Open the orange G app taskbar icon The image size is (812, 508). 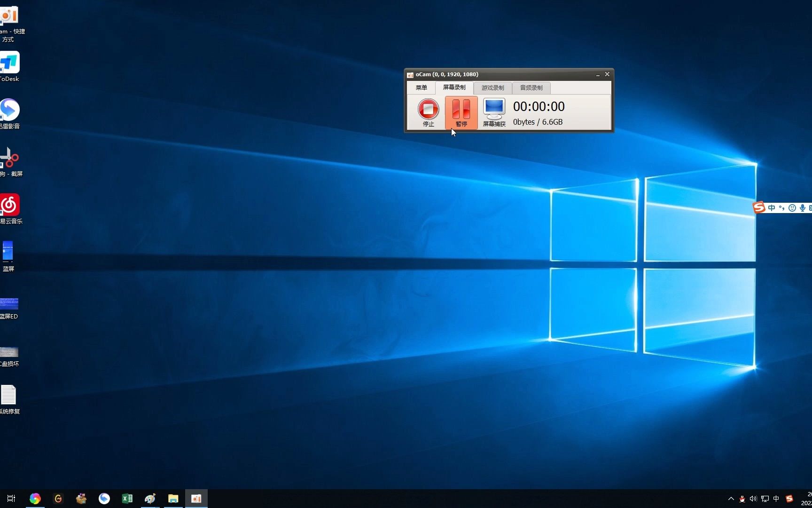click(58, 499)
